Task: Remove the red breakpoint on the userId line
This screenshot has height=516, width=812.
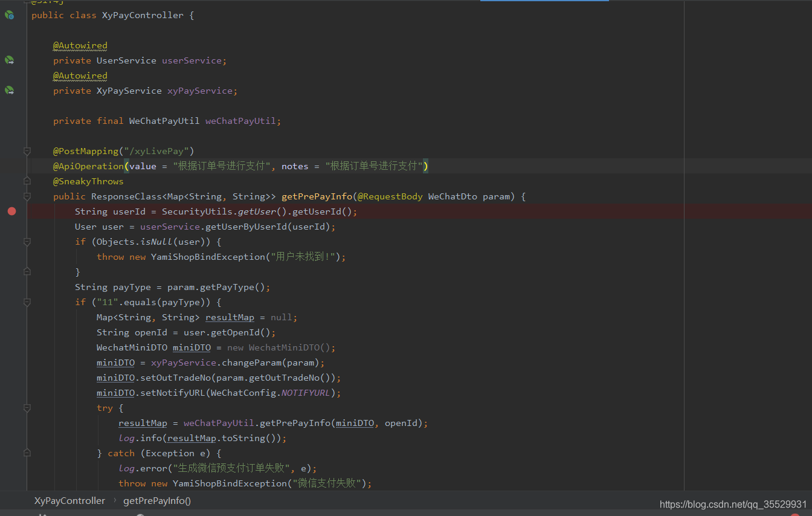Action: 11,211
